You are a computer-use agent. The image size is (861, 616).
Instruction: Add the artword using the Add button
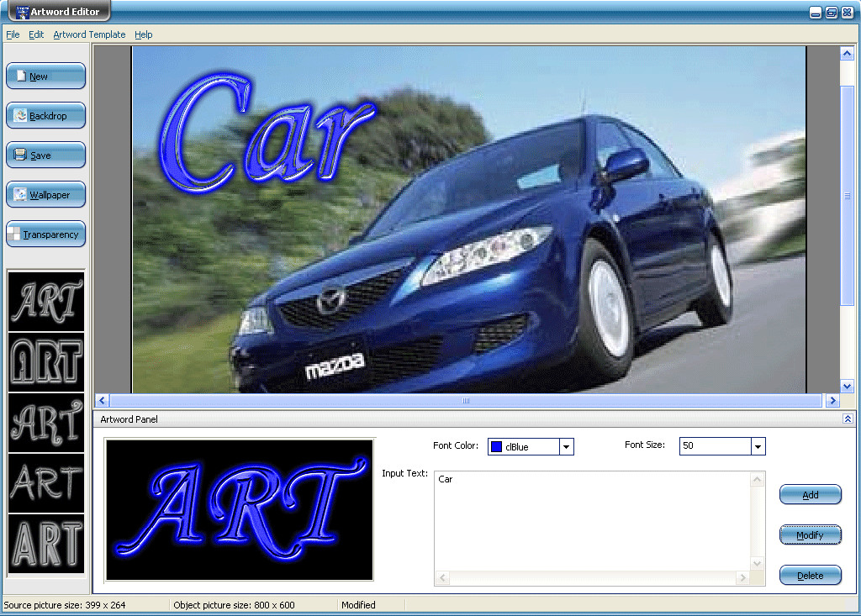pyautogui.click(x=810, y=495)
